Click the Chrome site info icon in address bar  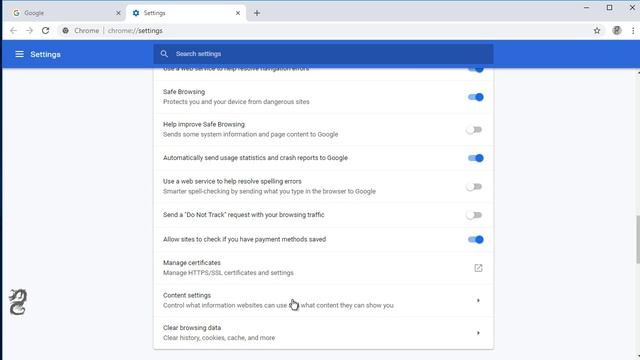65,31
